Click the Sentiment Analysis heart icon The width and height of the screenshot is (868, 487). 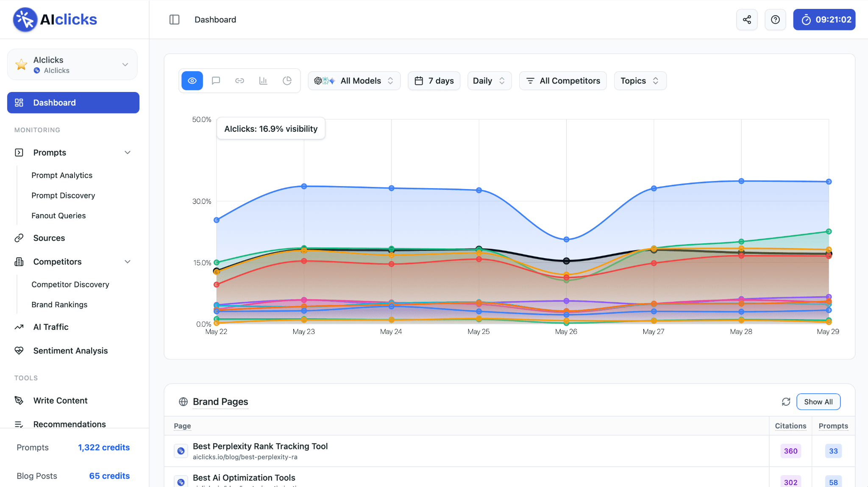[19, 351]
